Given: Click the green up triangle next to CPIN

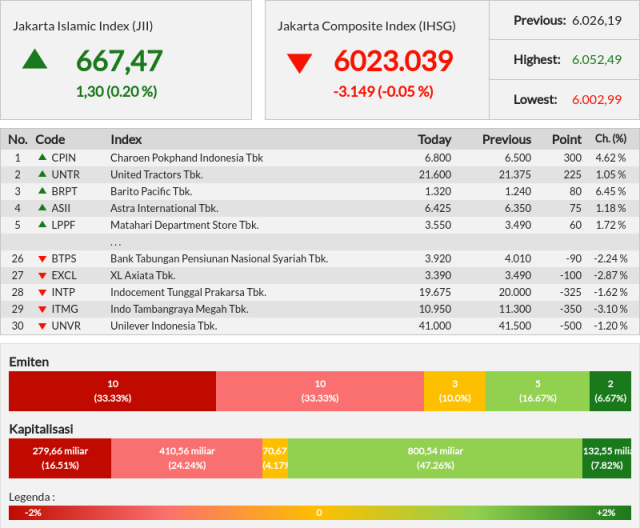Looking at the screenshot, I should coord(42,157).
